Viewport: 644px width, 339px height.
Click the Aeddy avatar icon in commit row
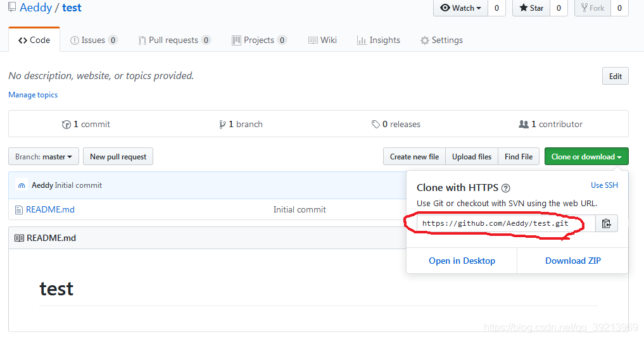coord(22,185)
